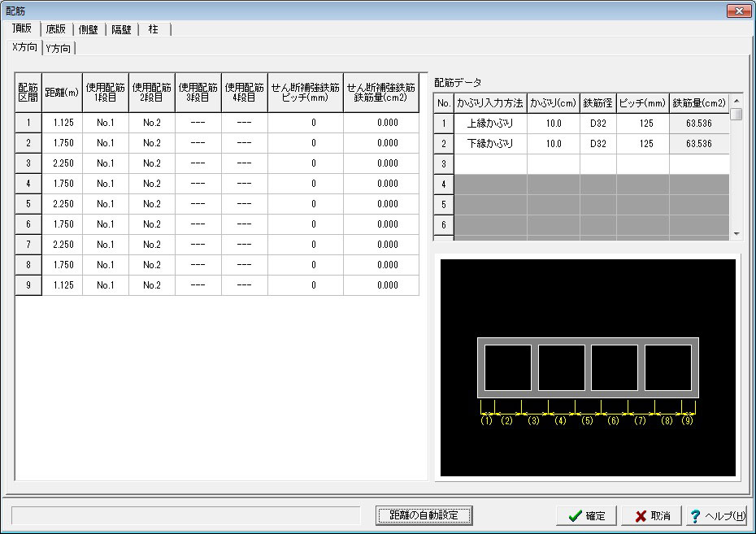Cancel with the 取消 button

652,515
